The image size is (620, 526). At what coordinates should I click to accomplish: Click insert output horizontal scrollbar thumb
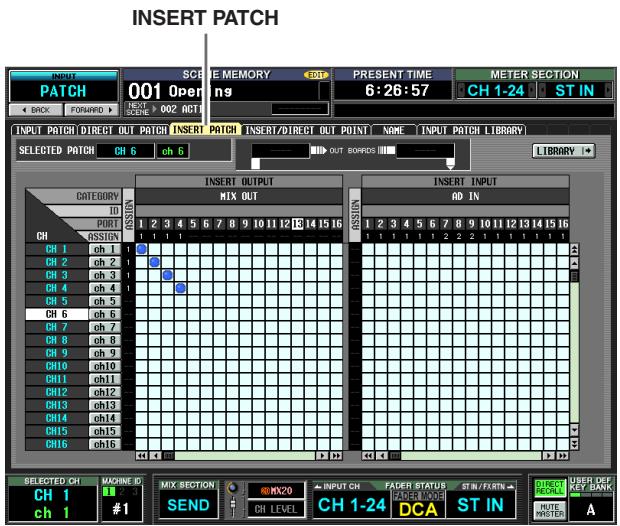(168, 456)
